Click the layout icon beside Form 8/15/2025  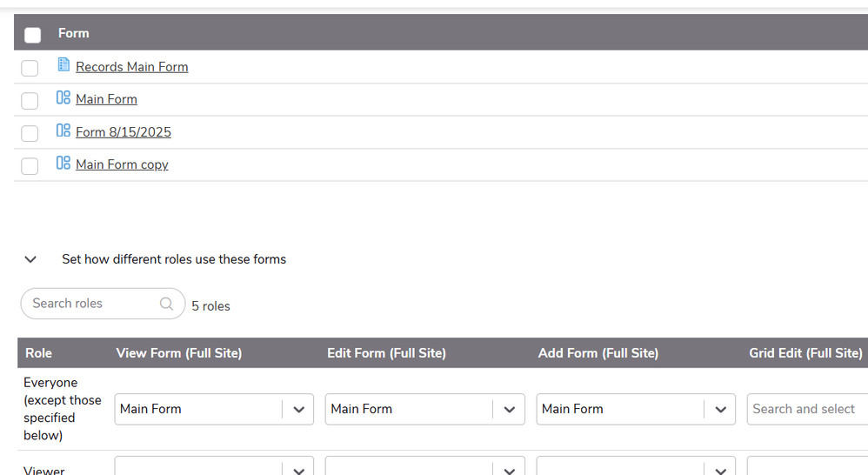(63, 131)
